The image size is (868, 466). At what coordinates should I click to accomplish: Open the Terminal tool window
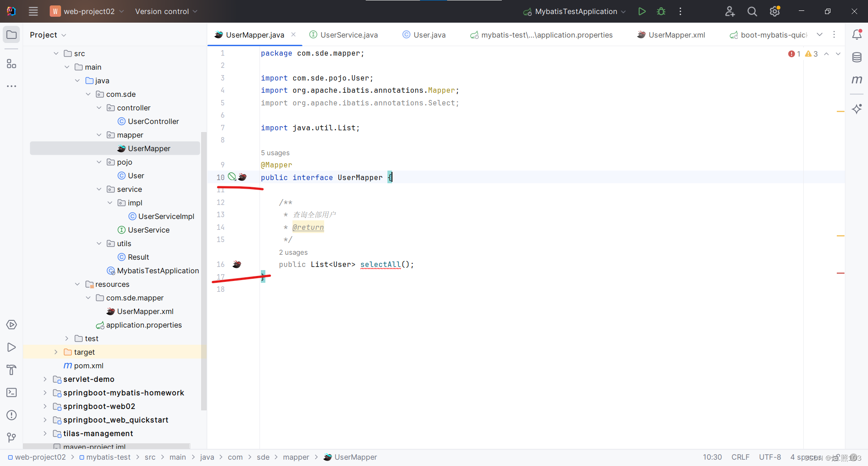(x=11, y=393)
